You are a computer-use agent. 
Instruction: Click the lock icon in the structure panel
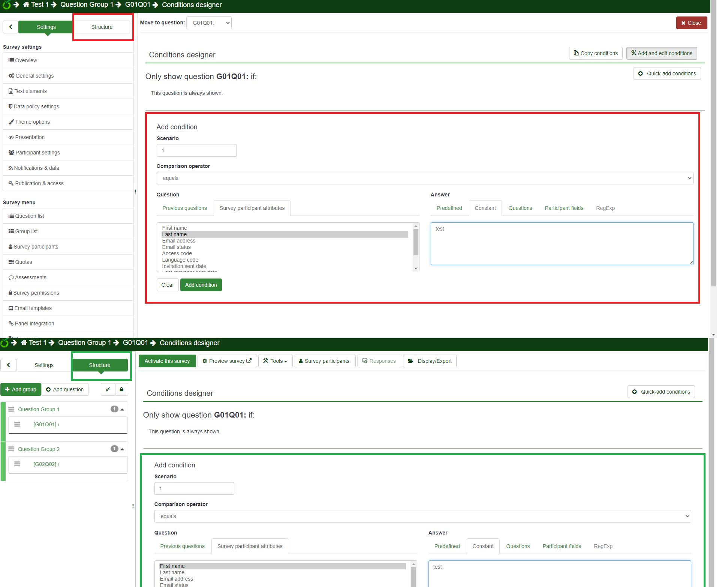(x=121, y=389)
